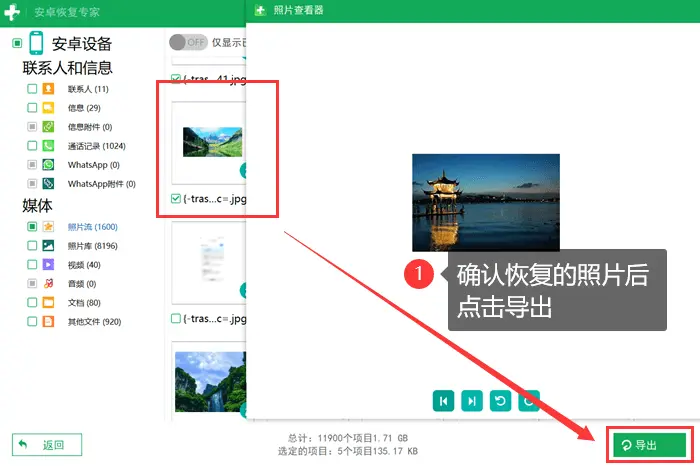Click the 安卓设备 device label
Image resolution: width=700 pixels, height=466 pixels.
(82, 44)
